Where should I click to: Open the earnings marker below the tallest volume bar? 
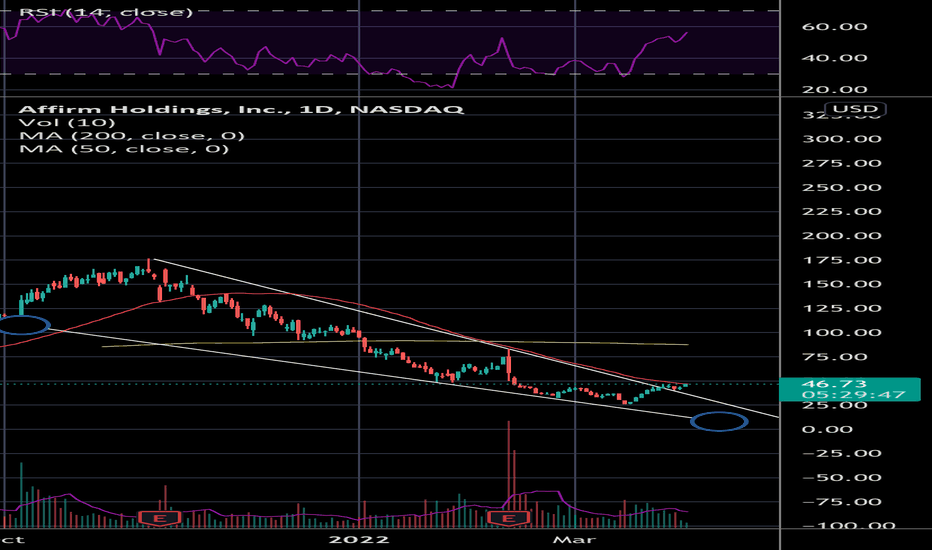pos(508,518)
